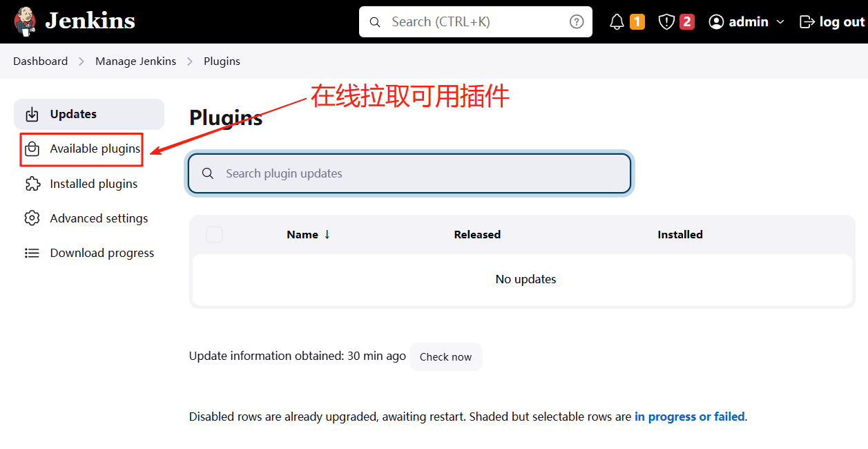Click the Available plugins shopping bag icon
The width and height of the screenshot is (868, 449).
click(x=32, y=149)
